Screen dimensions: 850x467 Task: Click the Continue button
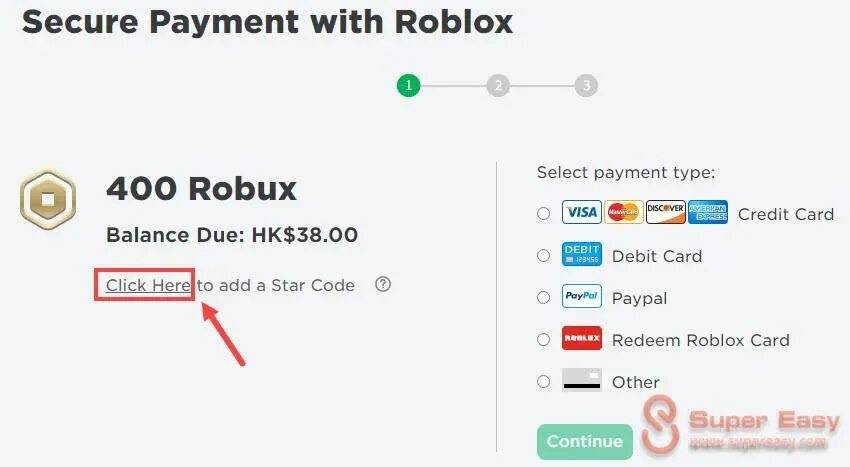(x=585, y=442)
